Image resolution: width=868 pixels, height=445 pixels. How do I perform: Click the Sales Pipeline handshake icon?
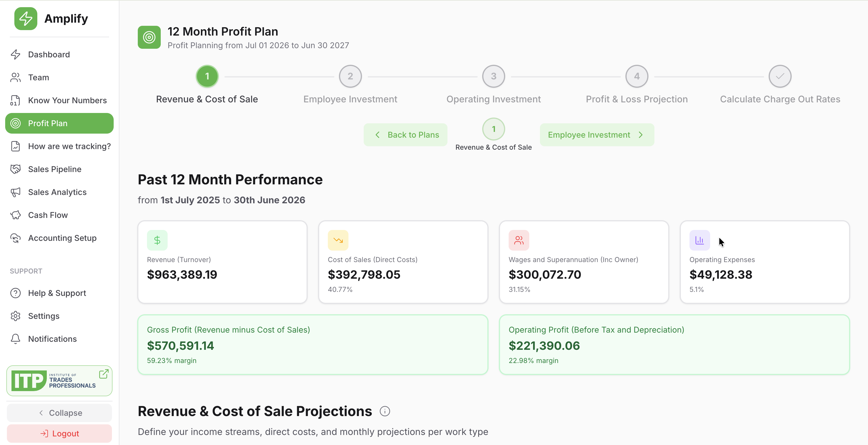(x=15, y=169)
